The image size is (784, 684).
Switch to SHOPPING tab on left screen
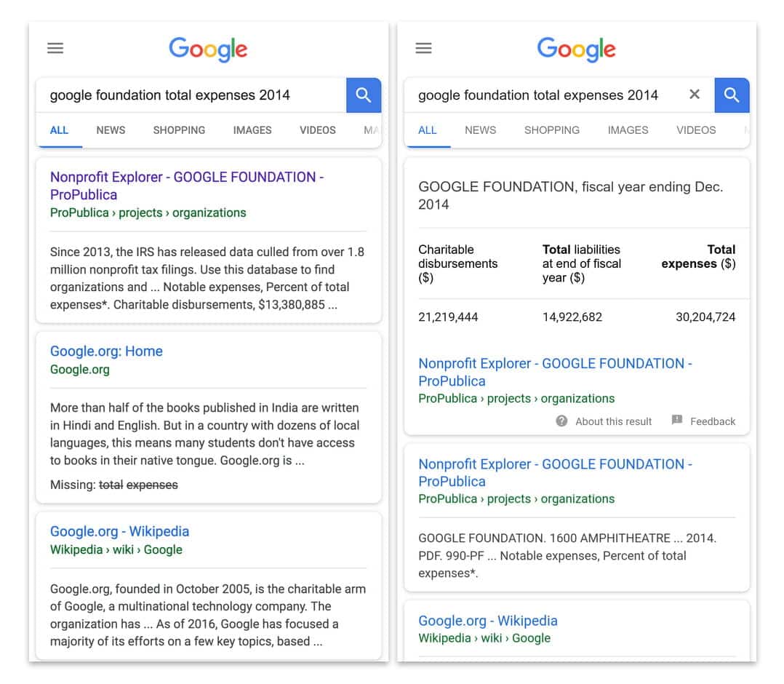coord(179,130)
